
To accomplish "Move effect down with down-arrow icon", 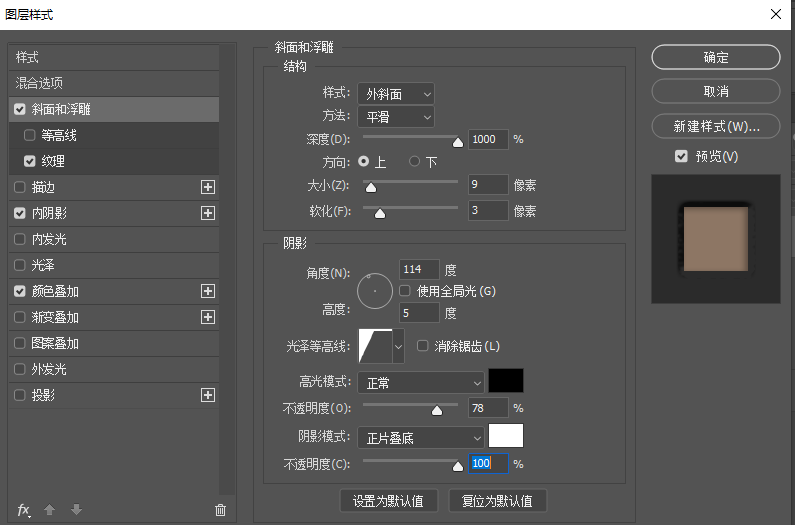I will [x=76, y=509].
